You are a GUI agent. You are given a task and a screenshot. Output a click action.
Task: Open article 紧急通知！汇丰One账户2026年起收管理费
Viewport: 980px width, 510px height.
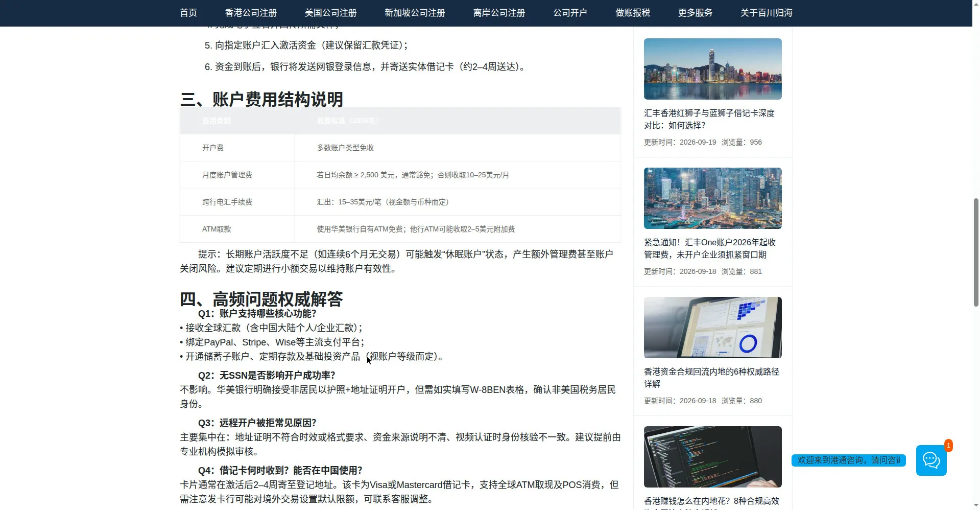pos(710,248)
